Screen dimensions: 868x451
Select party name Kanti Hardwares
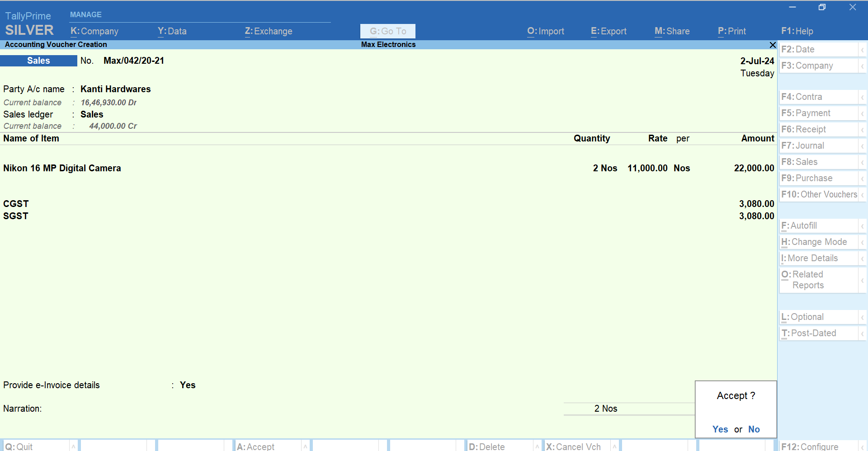[116, 89]
